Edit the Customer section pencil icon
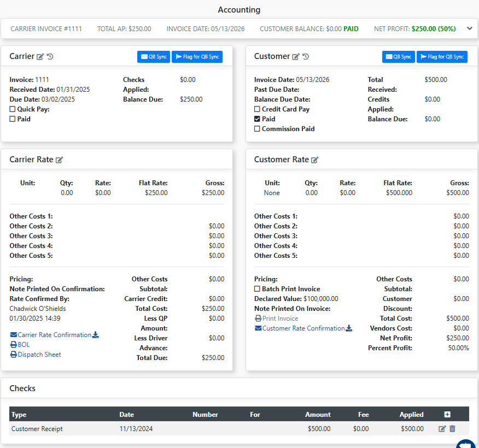This screenshot has height=448, width=479. pos(296,57)
